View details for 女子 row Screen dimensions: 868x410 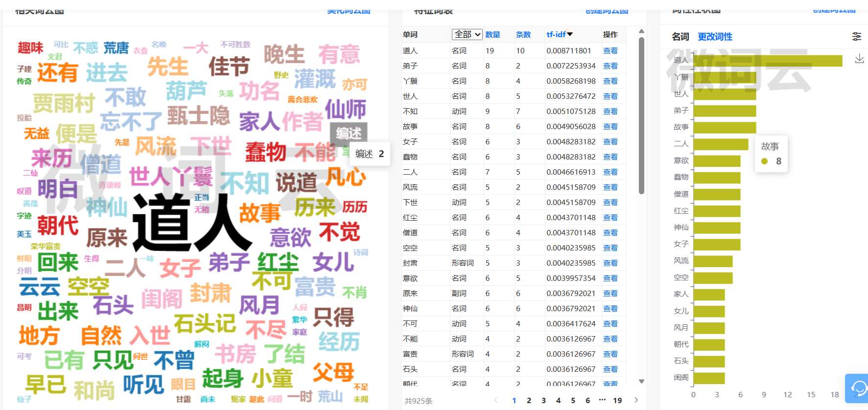click(610, 141)
